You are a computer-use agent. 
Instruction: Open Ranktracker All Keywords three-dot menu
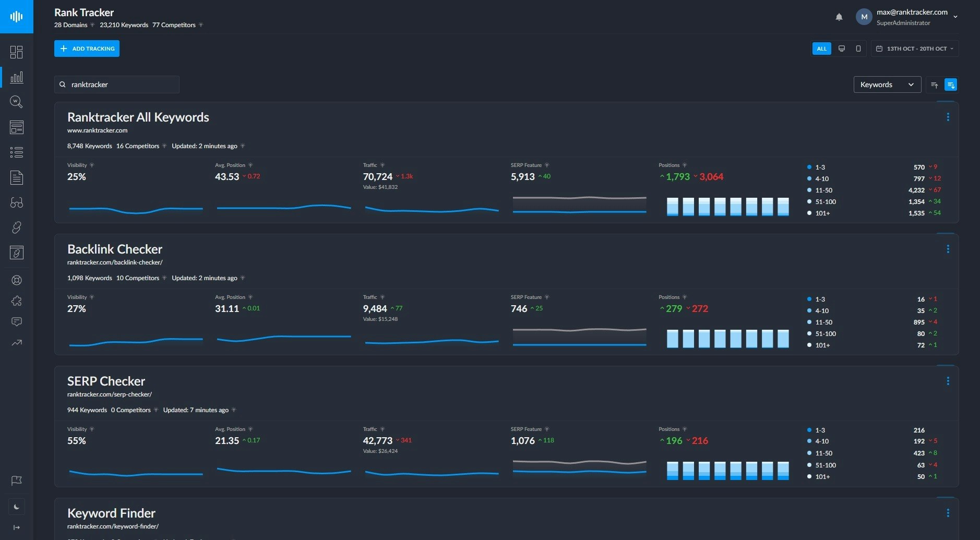tap(948, 117)
